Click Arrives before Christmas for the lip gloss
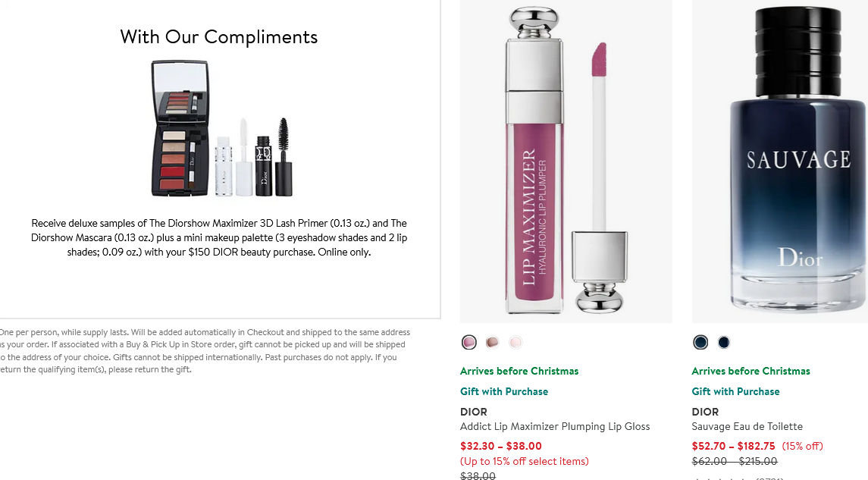The width and height of the screenshot is (868, 480). coord(519,371)
